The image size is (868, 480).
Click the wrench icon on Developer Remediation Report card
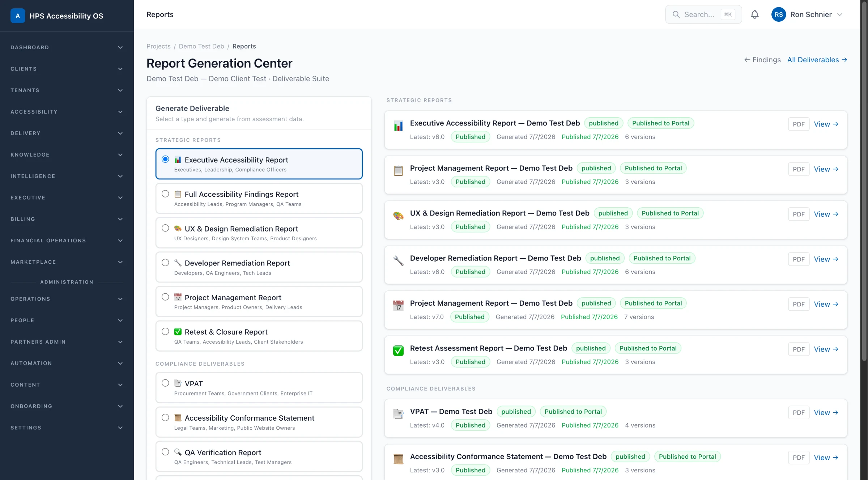pyautogui.click(x=398, y=260)
